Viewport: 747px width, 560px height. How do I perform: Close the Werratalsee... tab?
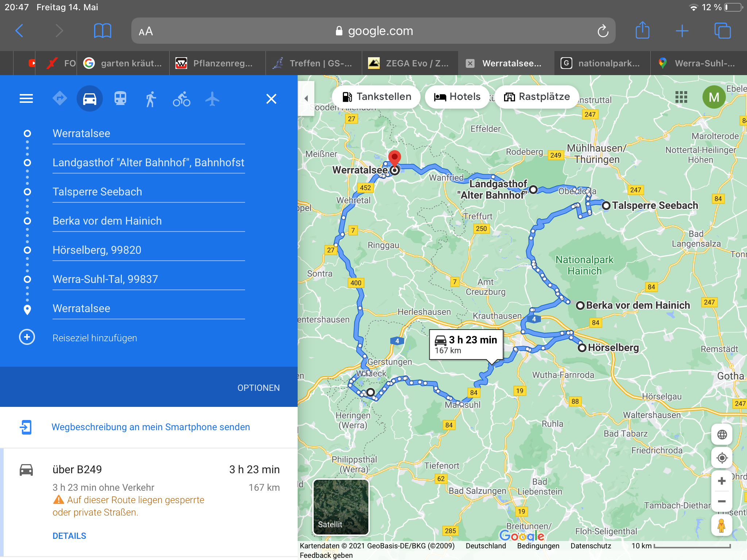coord(470,63)
